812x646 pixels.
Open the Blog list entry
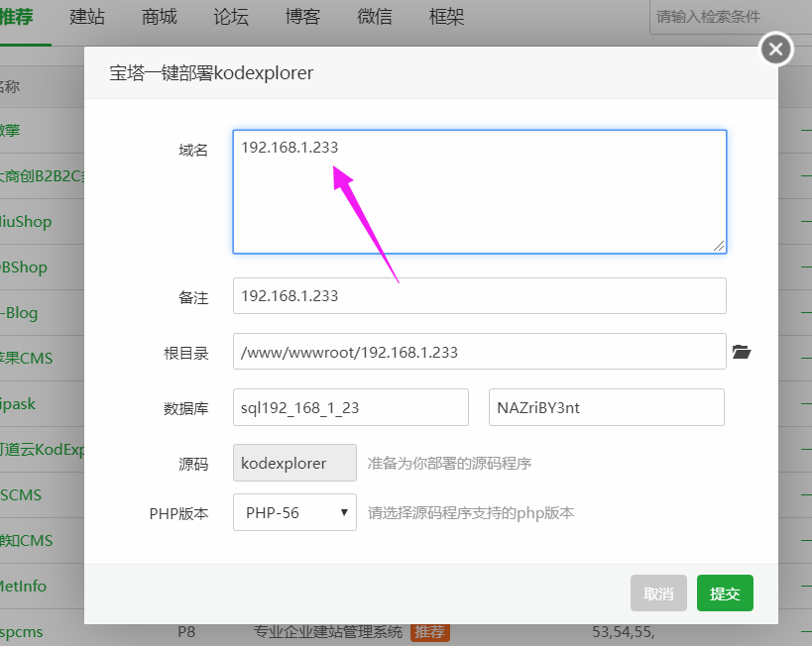[x=19, y=313]
